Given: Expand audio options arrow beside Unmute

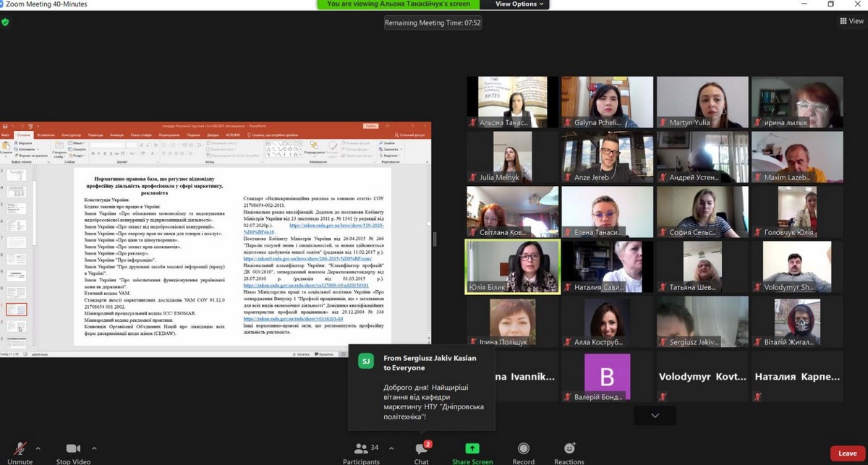Looking at the screenshot, I should pos(38,448).
